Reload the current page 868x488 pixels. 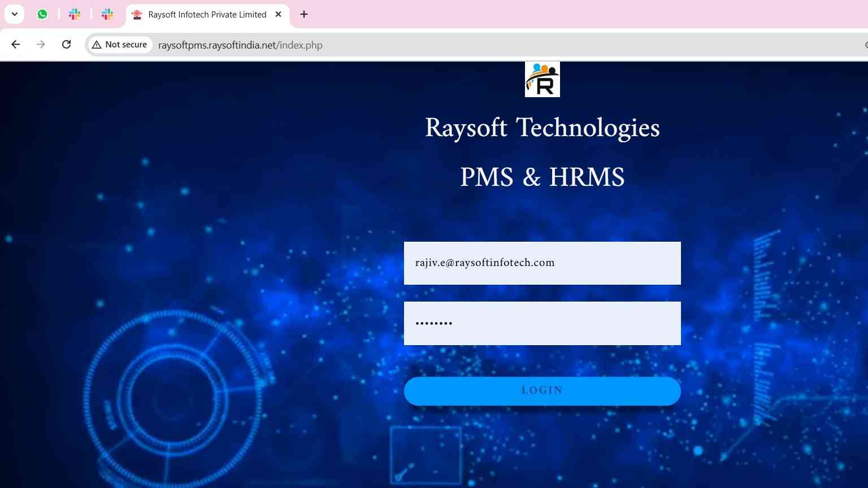(x=66, y=44)
